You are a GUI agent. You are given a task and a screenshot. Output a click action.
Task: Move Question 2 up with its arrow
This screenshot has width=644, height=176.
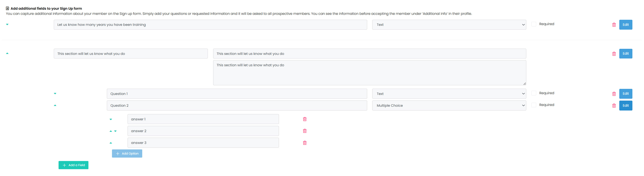pyautogui.click(x=55, y=105)
